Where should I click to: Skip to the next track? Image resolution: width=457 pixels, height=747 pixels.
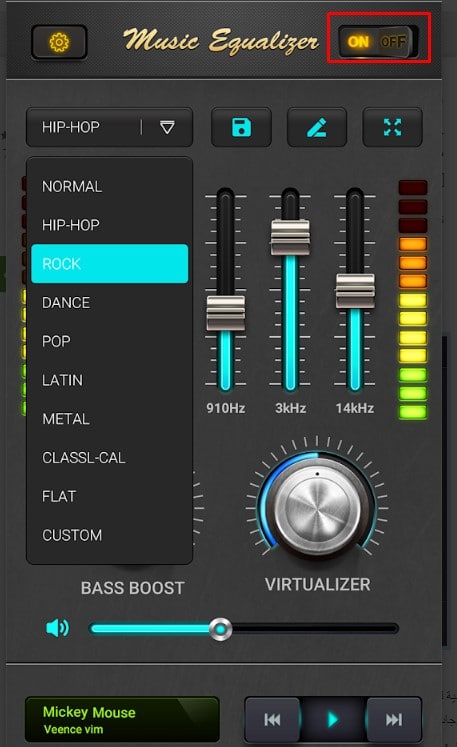pyautogui.click(x=394, y=719)
